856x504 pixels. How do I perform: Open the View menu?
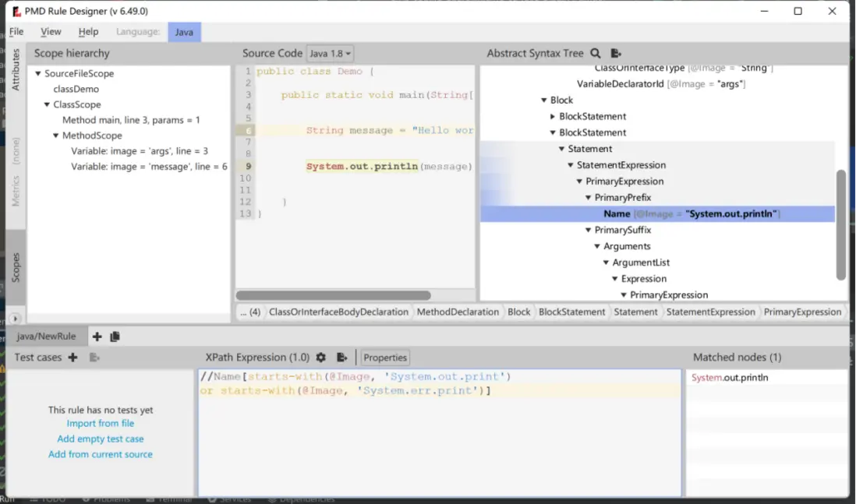tap(51, 32)
